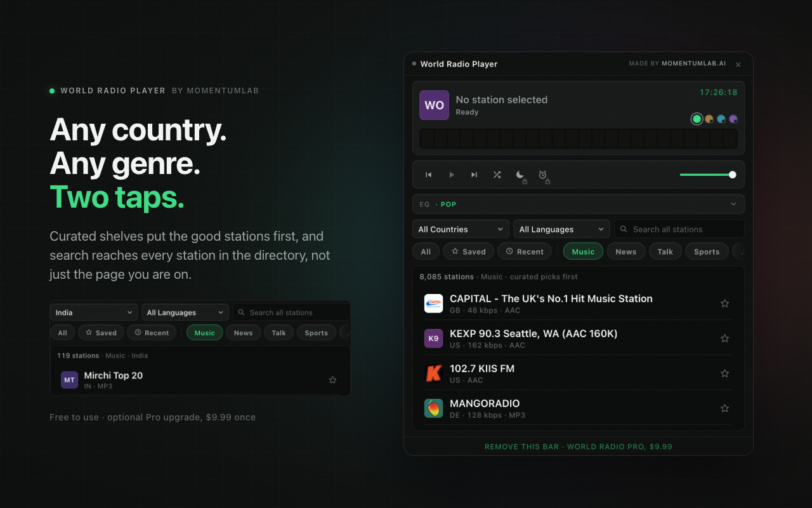Show Saved stations in the player
The width and height of the screenshot is (812, 508).
468,251
